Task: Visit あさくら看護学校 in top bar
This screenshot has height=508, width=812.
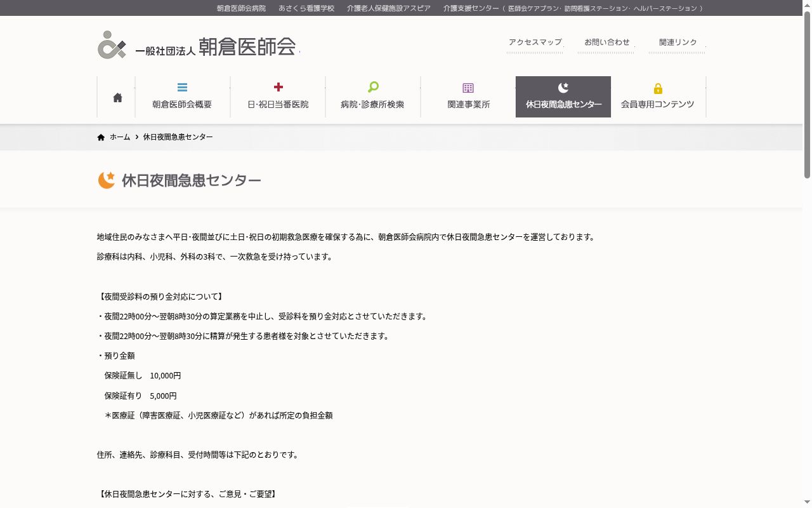Action: (306, 8)
